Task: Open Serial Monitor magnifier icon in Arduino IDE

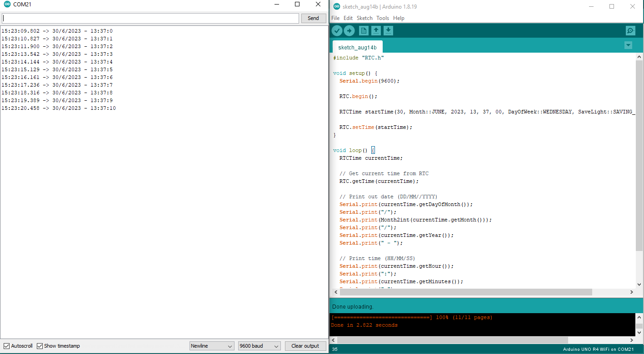Action: (630, 30)
